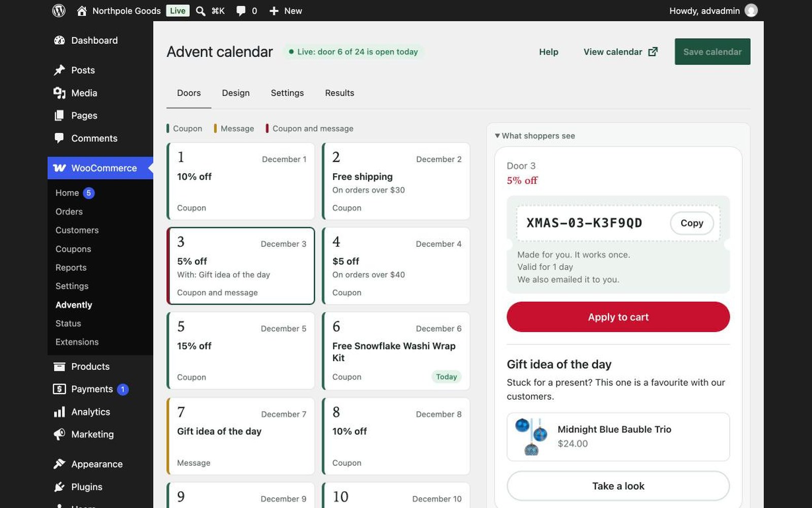The width and height of the screenshot is (812, 508).
Task: Click the Plugins icon in sidebar
Action: tap(59, 487)
